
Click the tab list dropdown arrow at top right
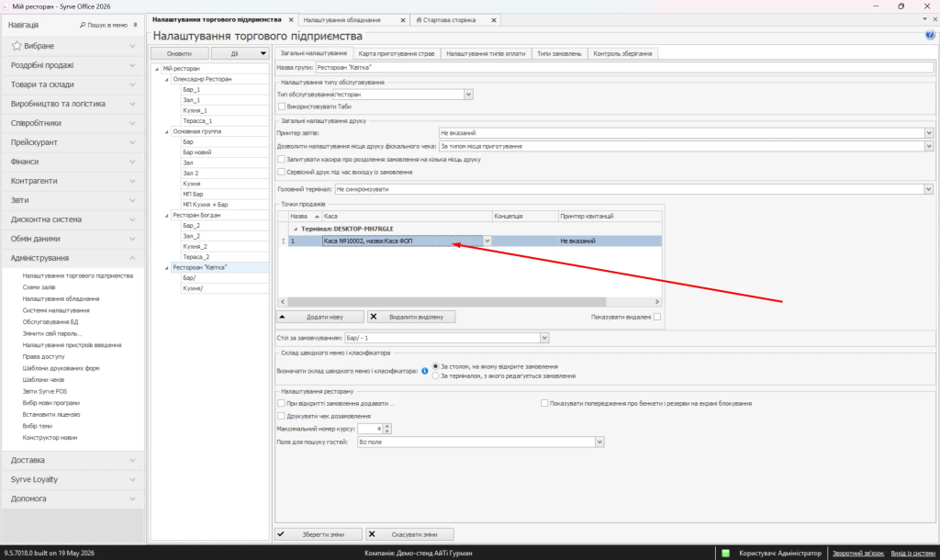924,19
